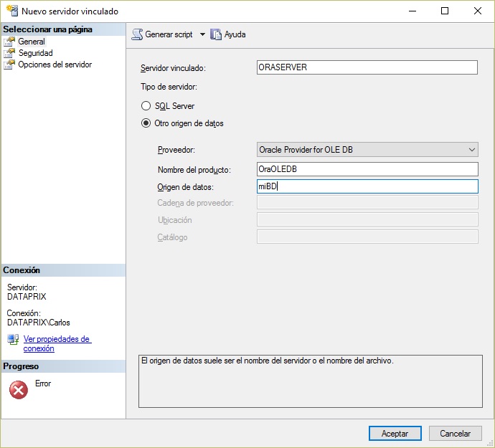Click the Ayuda toolbar button
Viewport: 495px width, 448px height.
pos(228,34)
